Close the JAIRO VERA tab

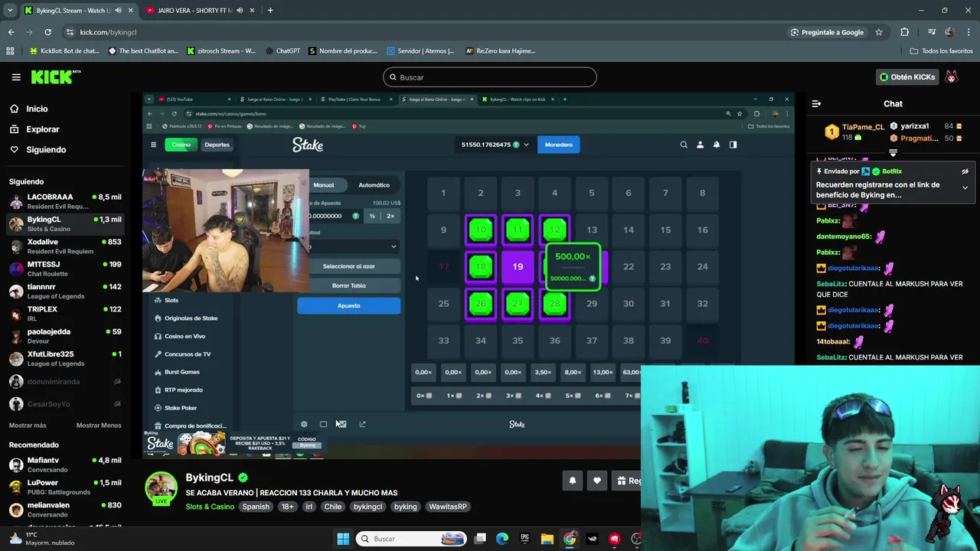pyautogui.click(x=253, y=11)
